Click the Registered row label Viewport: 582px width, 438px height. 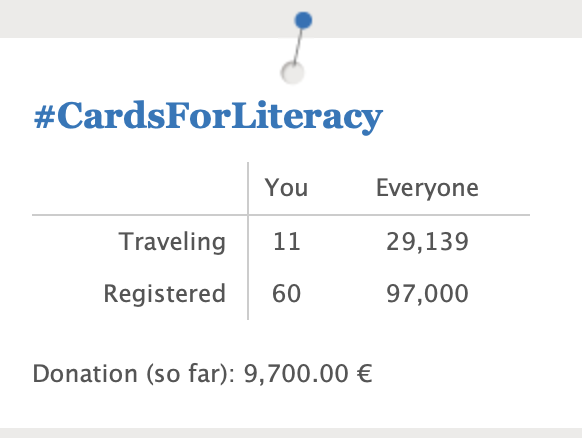click(x=164, y=294)
